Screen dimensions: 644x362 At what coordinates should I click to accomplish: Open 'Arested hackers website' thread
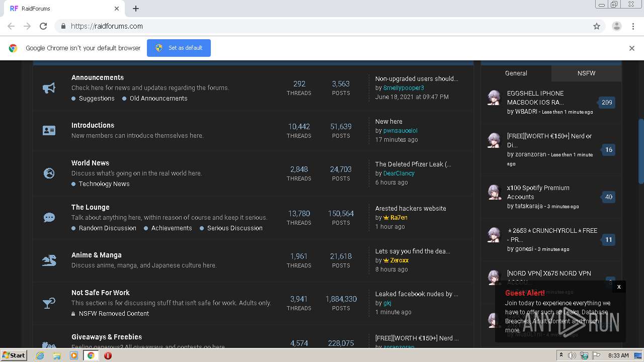411,209
